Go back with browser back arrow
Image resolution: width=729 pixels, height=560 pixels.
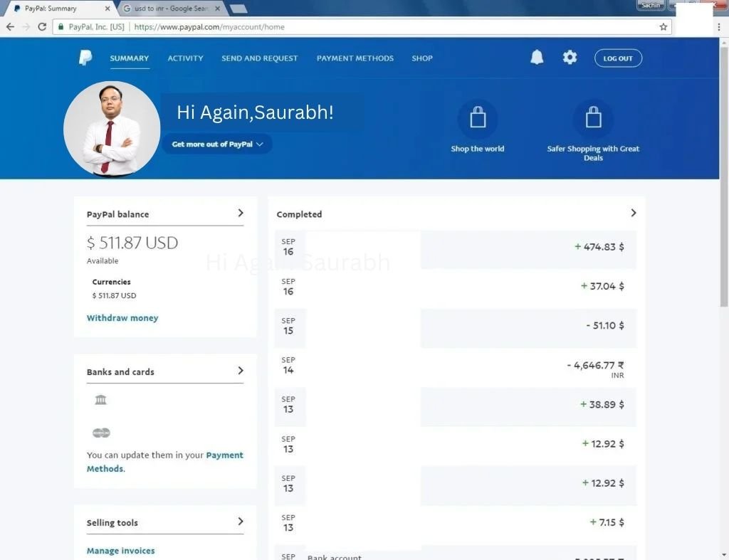(x=10, y=26)
